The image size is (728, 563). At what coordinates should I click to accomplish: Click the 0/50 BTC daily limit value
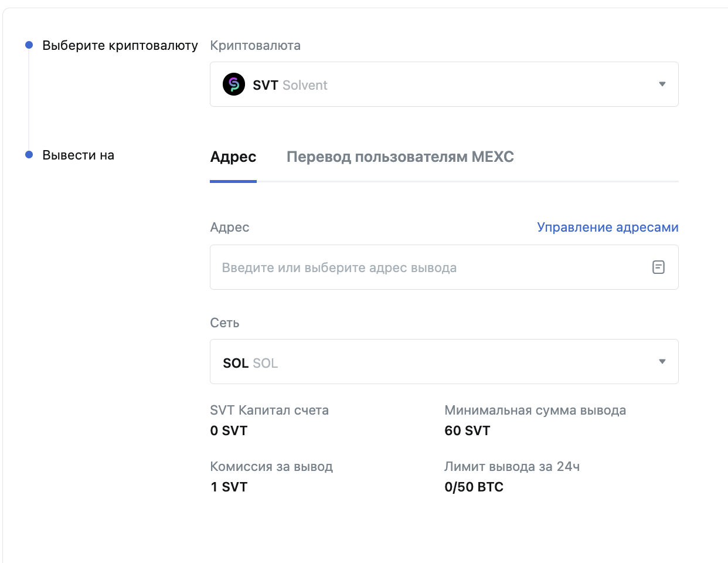pos(474,487)
